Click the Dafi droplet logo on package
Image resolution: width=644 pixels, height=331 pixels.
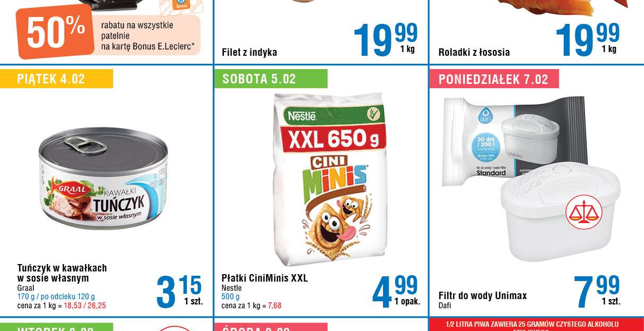point(485,115)
